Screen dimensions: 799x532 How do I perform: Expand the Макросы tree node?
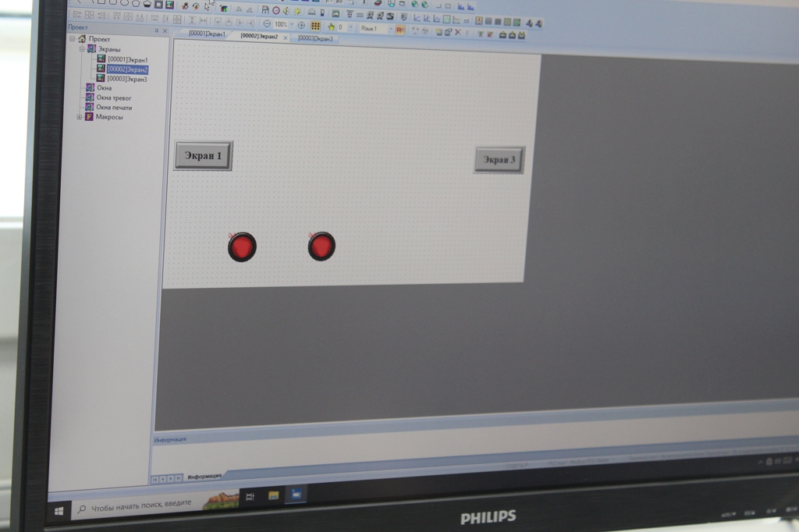click(79, 117)
